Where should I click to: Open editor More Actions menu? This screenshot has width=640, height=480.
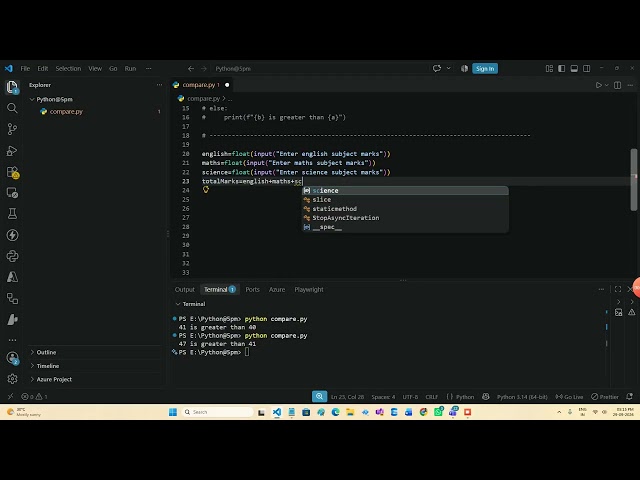click(630, 85)
